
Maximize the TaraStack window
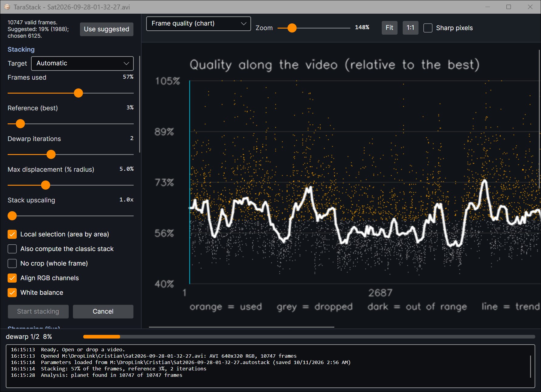click(508, 7)
